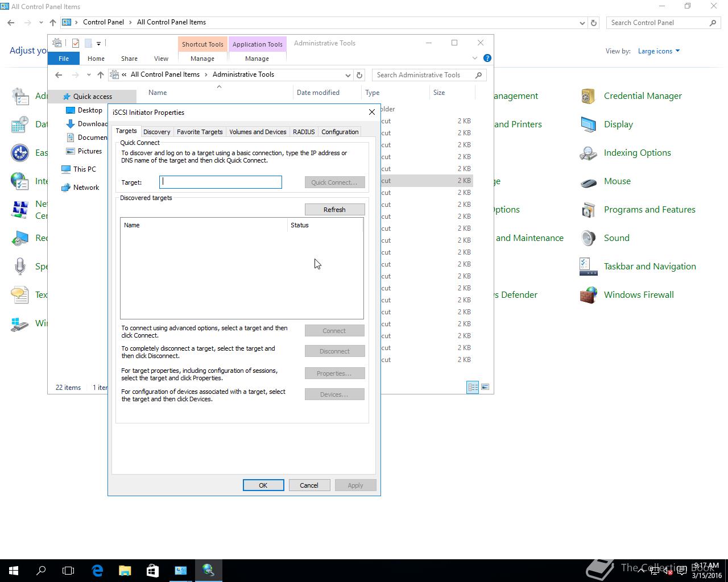This screenshot has width=728, height=582.
Task: Close the iSCSI Initiator Properties dialog
Action: 372,112
